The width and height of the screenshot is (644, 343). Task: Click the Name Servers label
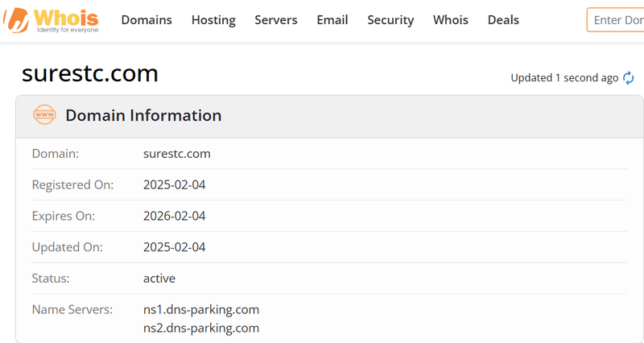(72, 309)
